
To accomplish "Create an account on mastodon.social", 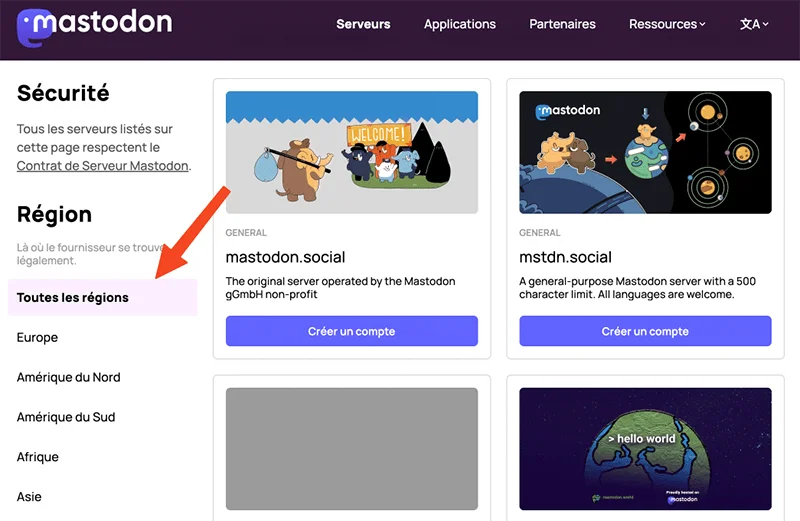I will click(351, 331).
